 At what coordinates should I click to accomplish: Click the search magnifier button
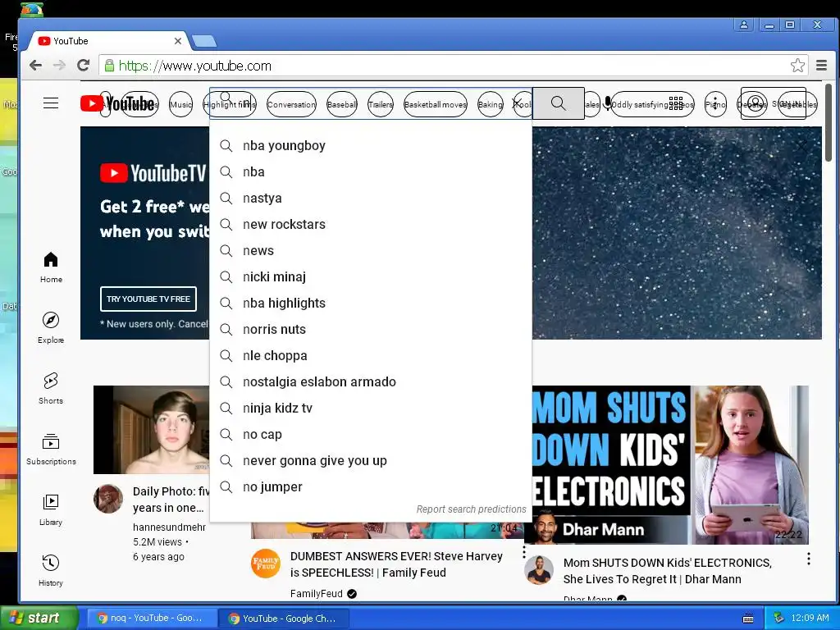[x=558, y=103]
